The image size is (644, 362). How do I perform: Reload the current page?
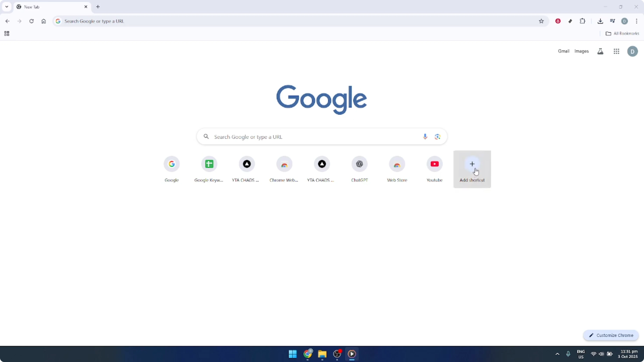tap(31, 21)
